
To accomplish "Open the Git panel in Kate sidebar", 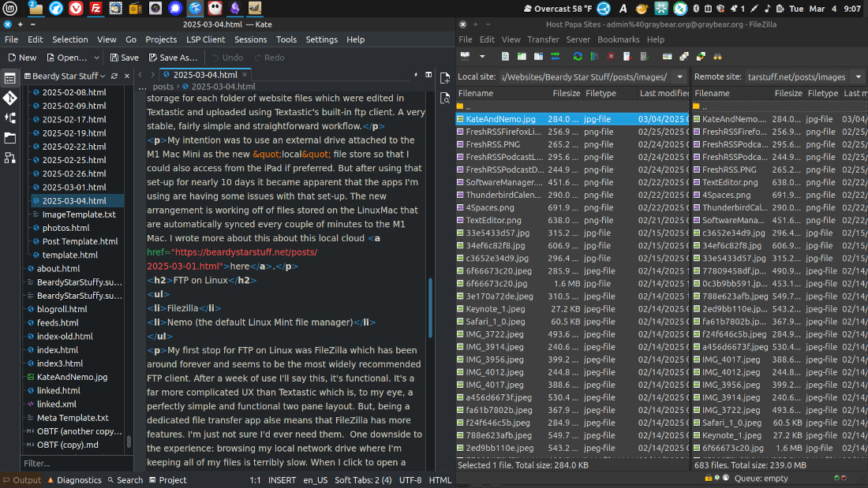I will (x=10, y=98).
